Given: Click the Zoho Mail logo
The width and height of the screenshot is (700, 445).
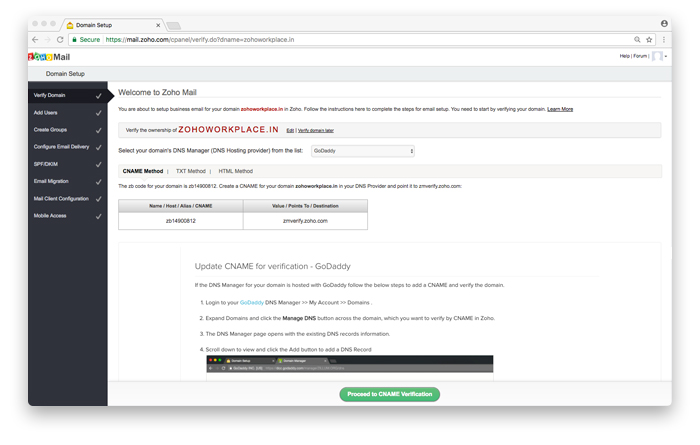Looking at the screenshot, I should coord(49,57).
